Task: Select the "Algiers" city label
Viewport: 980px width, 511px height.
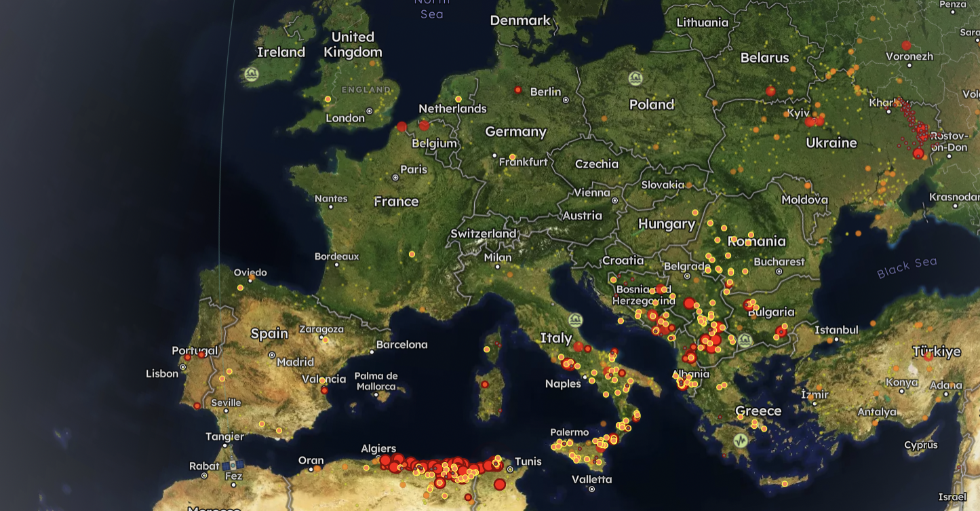Action: click(378, 449)
